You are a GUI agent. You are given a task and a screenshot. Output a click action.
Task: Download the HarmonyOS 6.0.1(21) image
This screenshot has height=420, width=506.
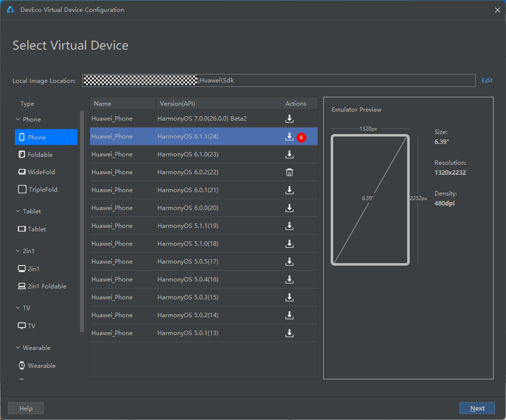coord(289,190)
